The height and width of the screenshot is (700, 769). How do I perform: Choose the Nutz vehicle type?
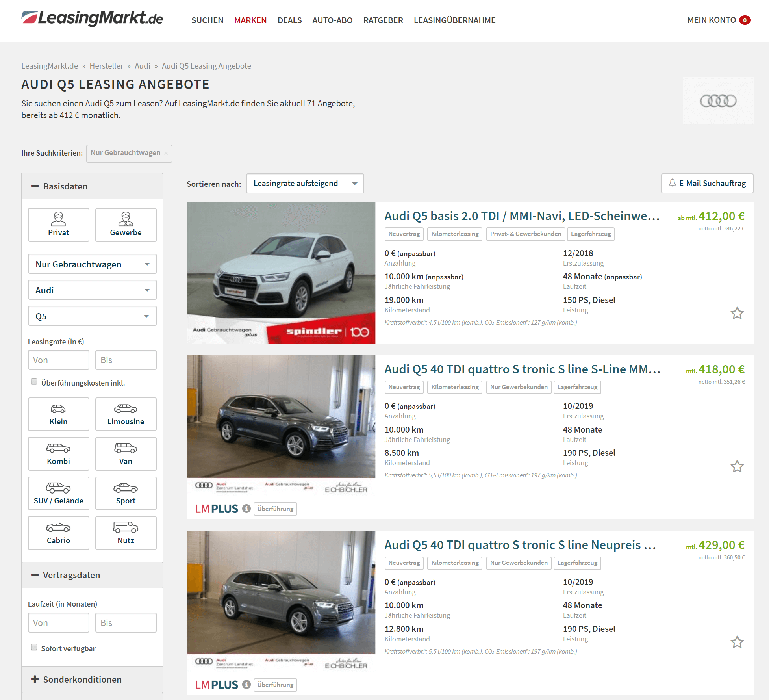click(126, 533)
